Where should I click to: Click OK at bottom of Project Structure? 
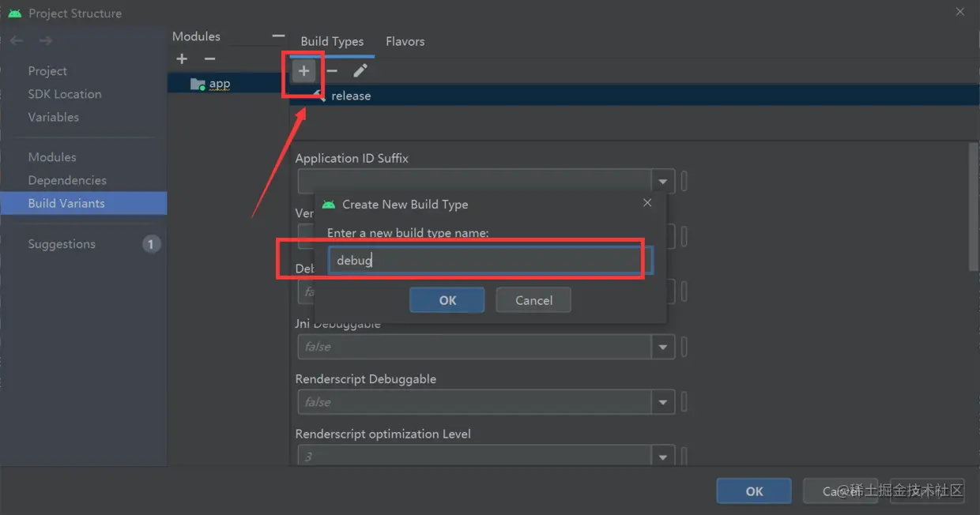(x=754, y=491)
